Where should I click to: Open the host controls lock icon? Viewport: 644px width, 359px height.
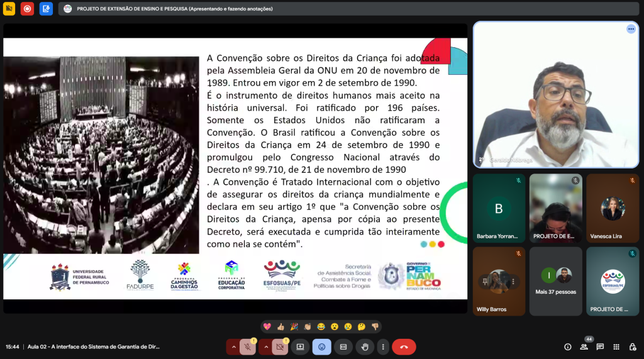pyautogui.click(x=631, y=346)
